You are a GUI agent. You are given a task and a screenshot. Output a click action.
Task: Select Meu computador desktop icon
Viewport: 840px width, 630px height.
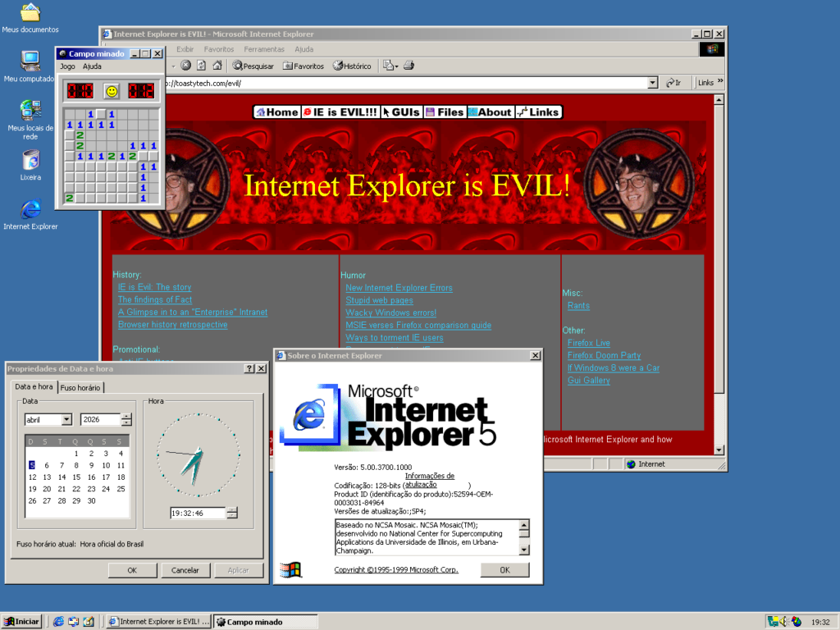click(x=30, y=62)
